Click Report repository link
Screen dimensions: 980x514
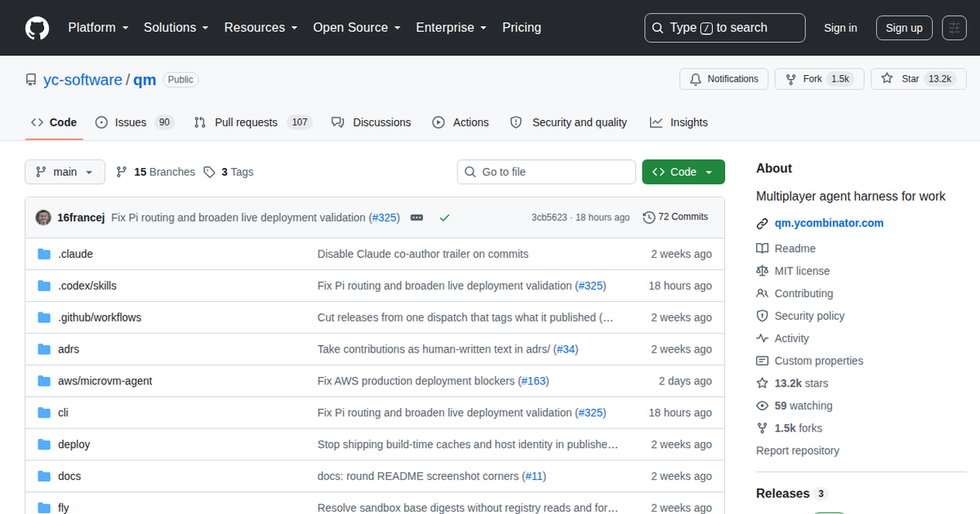coord(798,450)
